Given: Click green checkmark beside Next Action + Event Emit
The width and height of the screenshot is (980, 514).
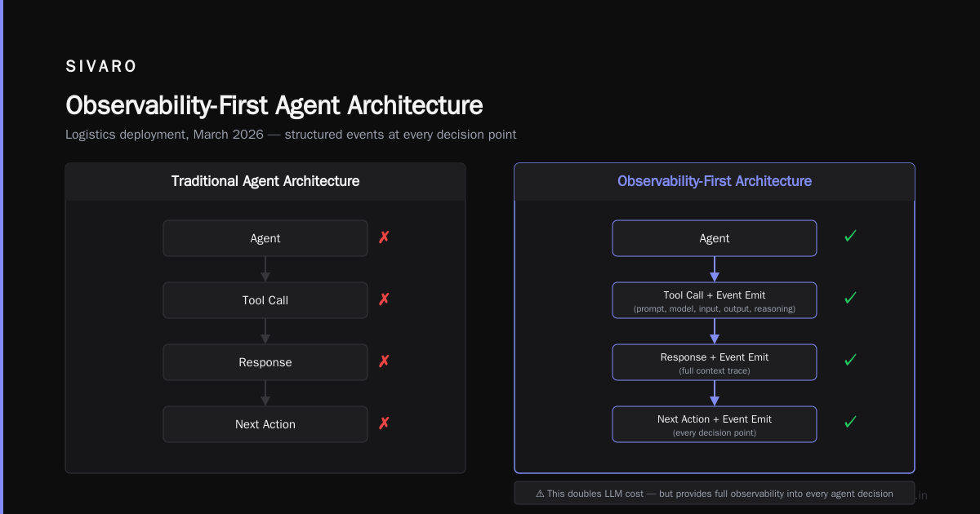Looking at the screenshot, I should point(849,423).
